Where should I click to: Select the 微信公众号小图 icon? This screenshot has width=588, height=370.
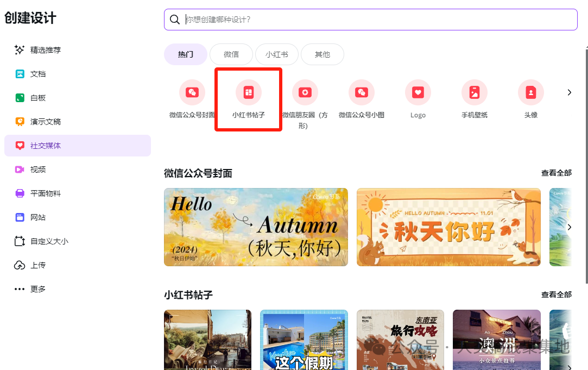coord(361,92)
